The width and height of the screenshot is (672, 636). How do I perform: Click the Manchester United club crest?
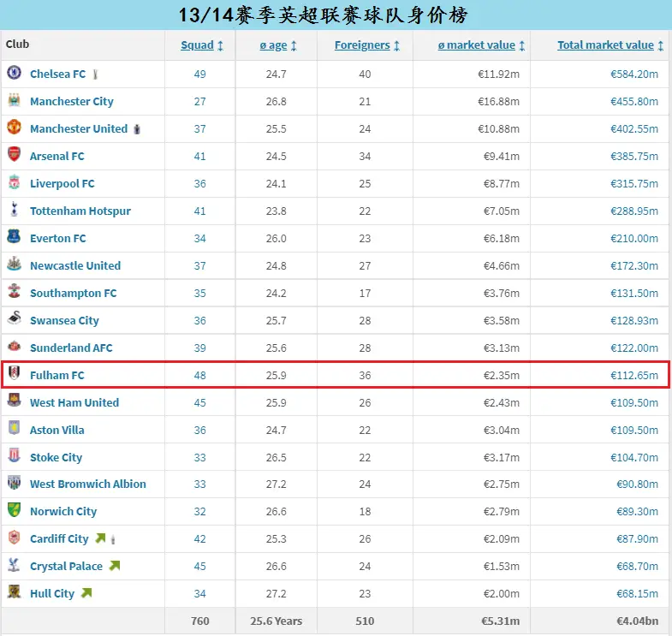tap(15, 127)
